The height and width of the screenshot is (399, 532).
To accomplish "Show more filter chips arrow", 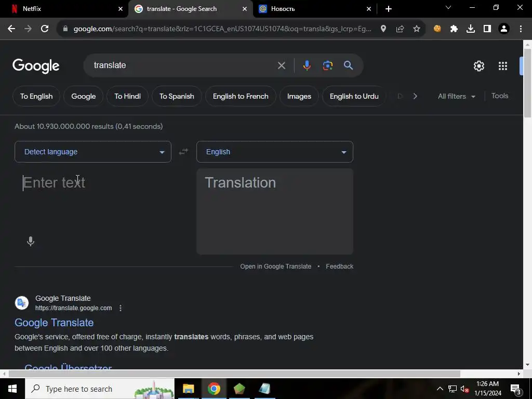I will click(415, 96).
